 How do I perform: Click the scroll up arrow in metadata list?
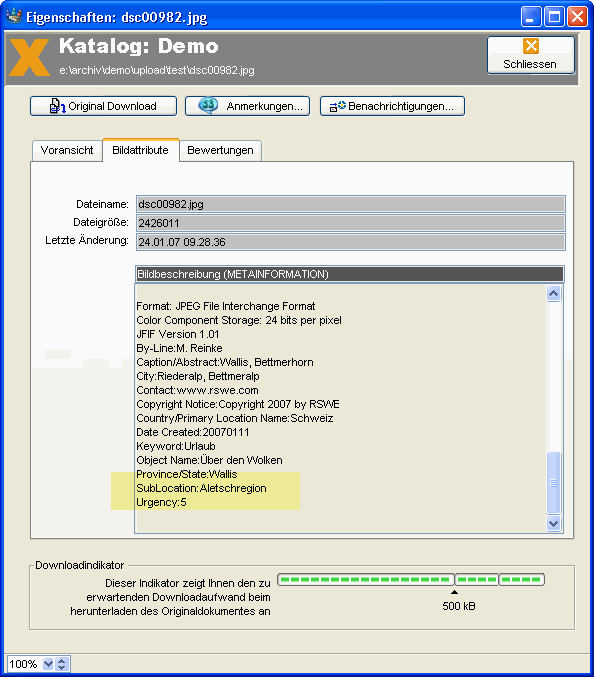coord(553,294)
